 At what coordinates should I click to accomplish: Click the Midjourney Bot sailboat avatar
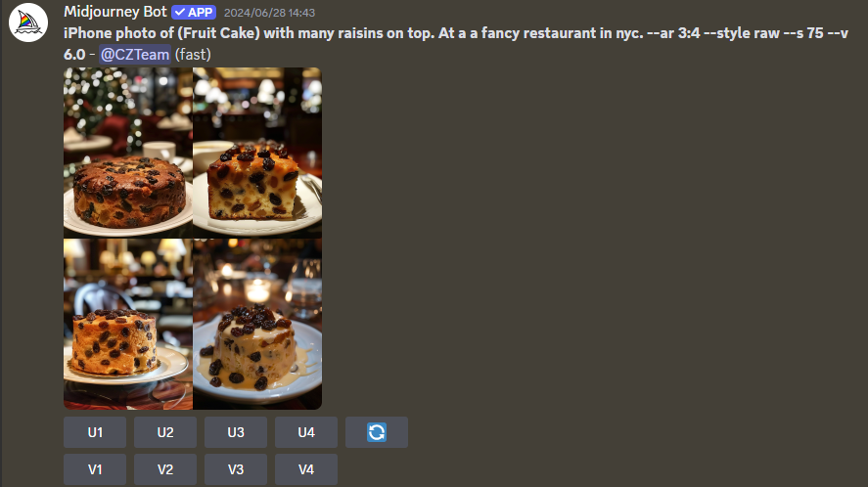(x=28, y=22)
